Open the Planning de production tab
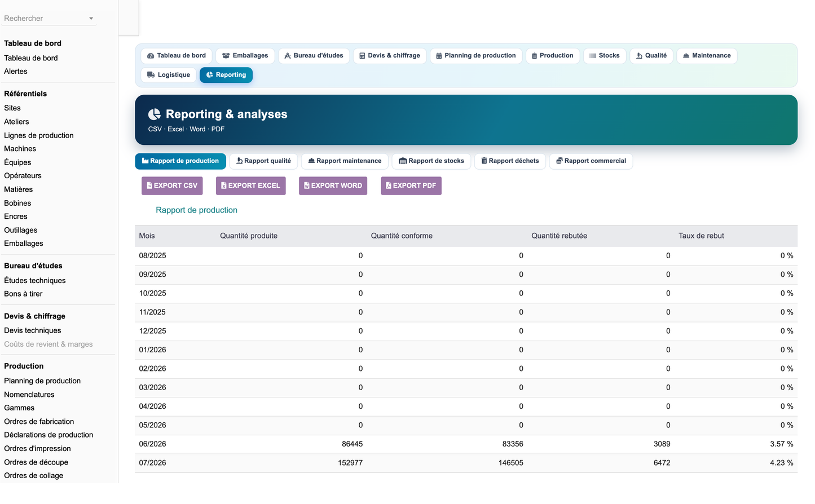This screenshot has width=815, height=504. (x=476, y=56)
